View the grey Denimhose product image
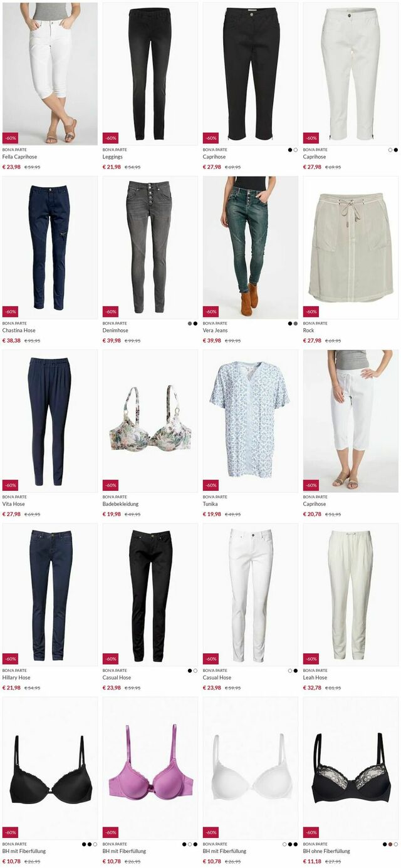Screen dimensions: 401x868 [x=150, y=247]
